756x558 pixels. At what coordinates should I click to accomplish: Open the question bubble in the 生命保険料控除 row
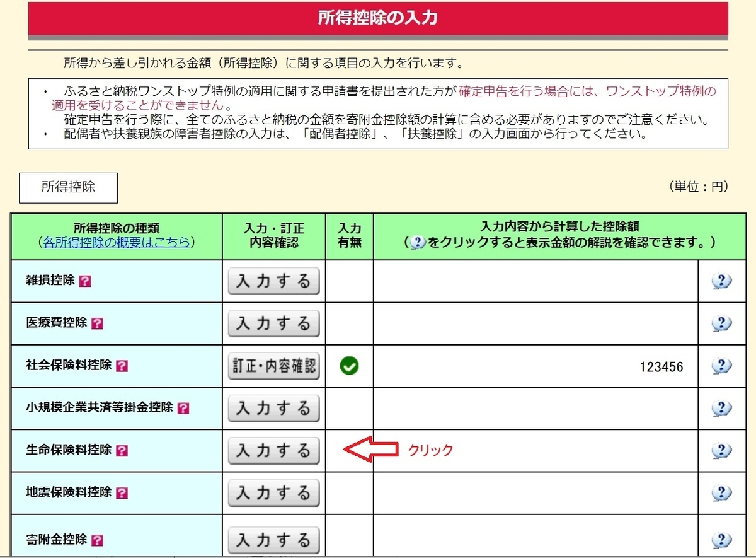point(722,450)
